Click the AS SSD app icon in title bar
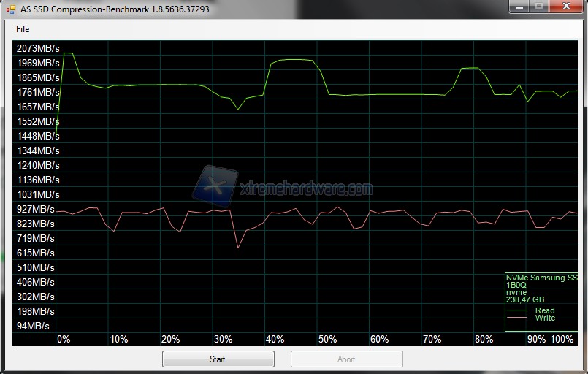Viewport: 588px width, 374px height. [10, 9]
